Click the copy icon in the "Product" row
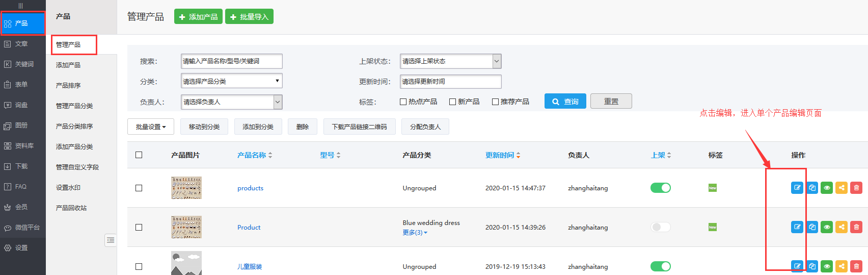868x275 pixels. (812, 227)
